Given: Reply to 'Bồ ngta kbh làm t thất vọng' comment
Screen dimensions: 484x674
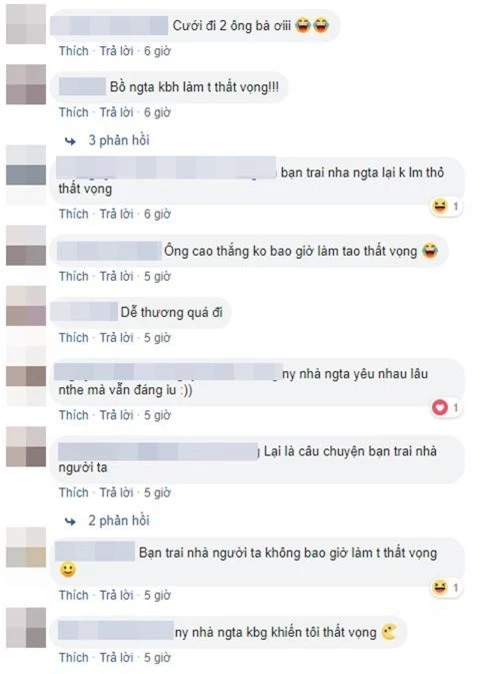Looking at the screenshot, I should (x=116, y=113).
